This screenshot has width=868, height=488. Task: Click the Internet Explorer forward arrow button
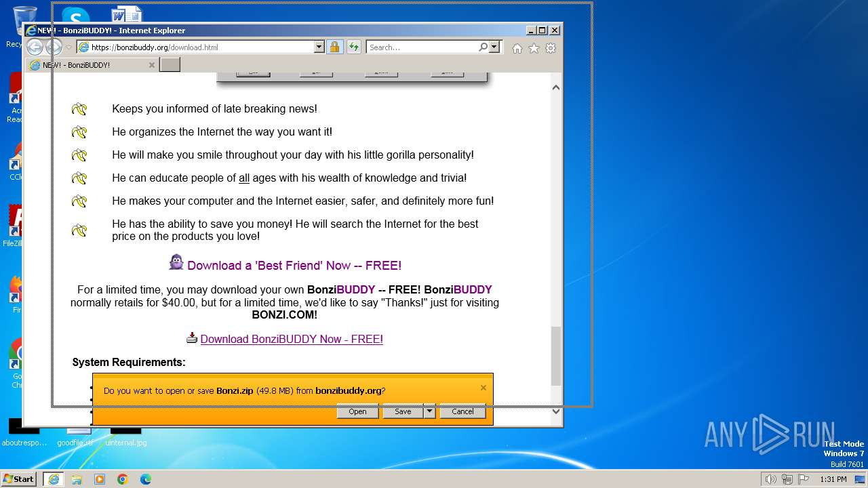tap(54, 47)
